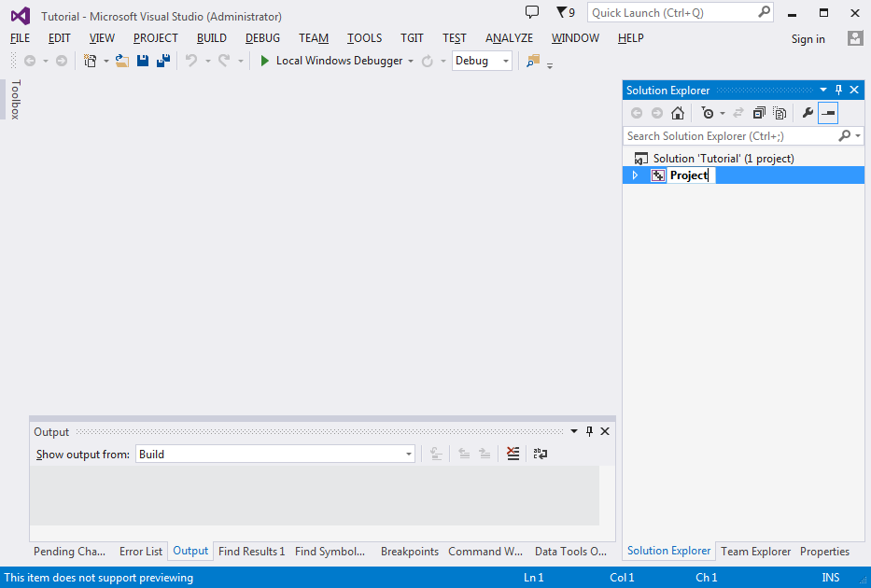This screenshot has height=588, width=871.
Task: Open Pending Changes Filter dropdown arrow
Action: pos(723,114)
